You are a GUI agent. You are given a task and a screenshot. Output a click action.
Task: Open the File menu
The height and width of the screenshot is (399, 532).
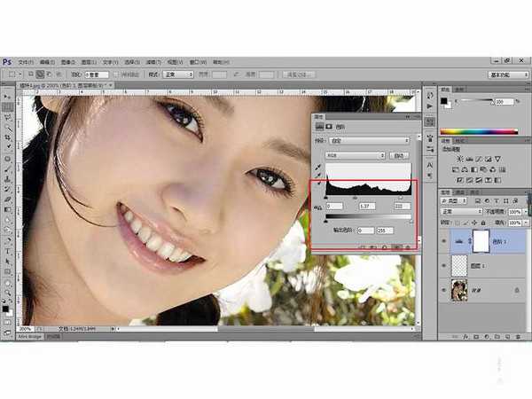26,62
